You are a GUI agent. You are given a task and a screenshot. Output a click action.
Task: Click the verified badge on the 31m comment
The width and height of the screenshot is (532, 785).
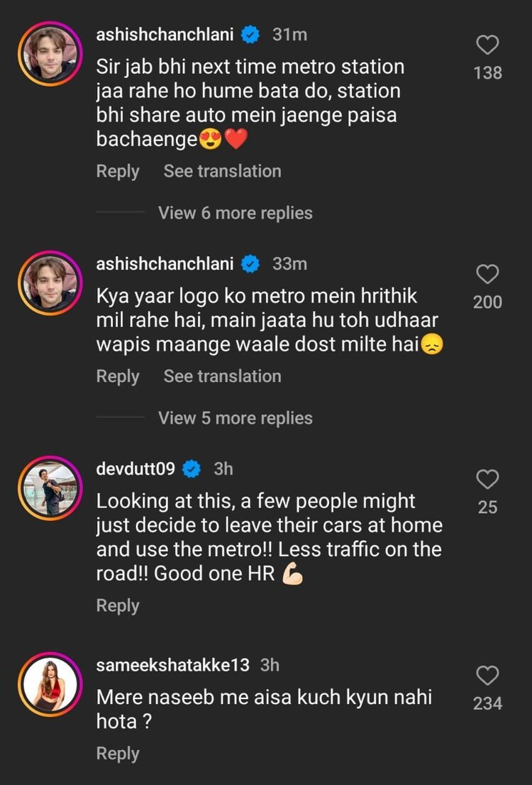250,34
